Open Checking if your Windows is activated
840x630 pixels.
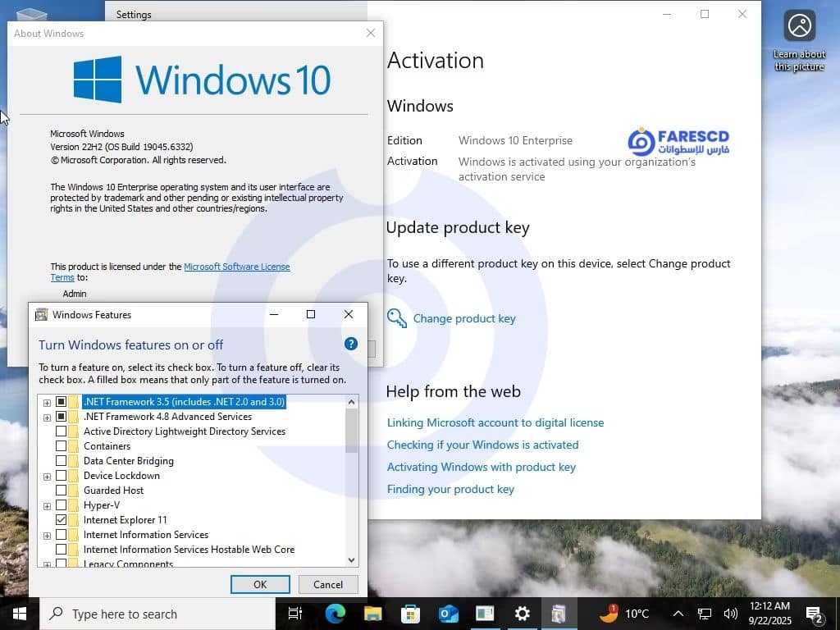point(482,445)
